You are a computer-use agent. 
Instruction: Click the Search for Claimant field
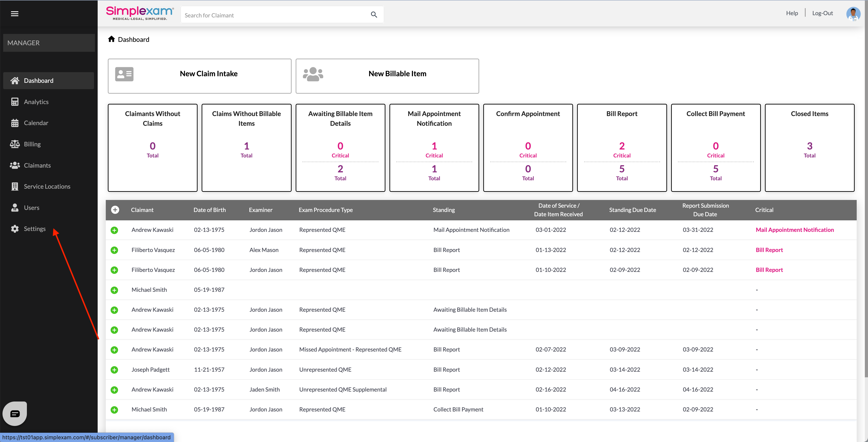[275, 15]
